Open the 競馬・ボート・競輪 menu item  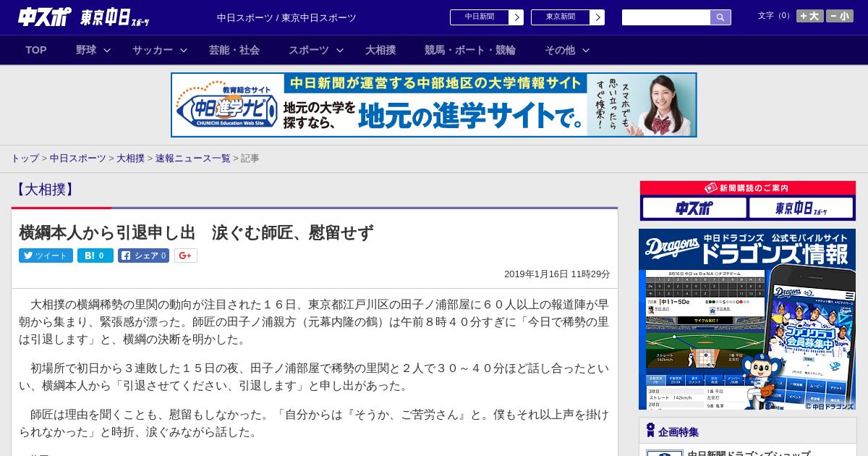pos(470,50)
